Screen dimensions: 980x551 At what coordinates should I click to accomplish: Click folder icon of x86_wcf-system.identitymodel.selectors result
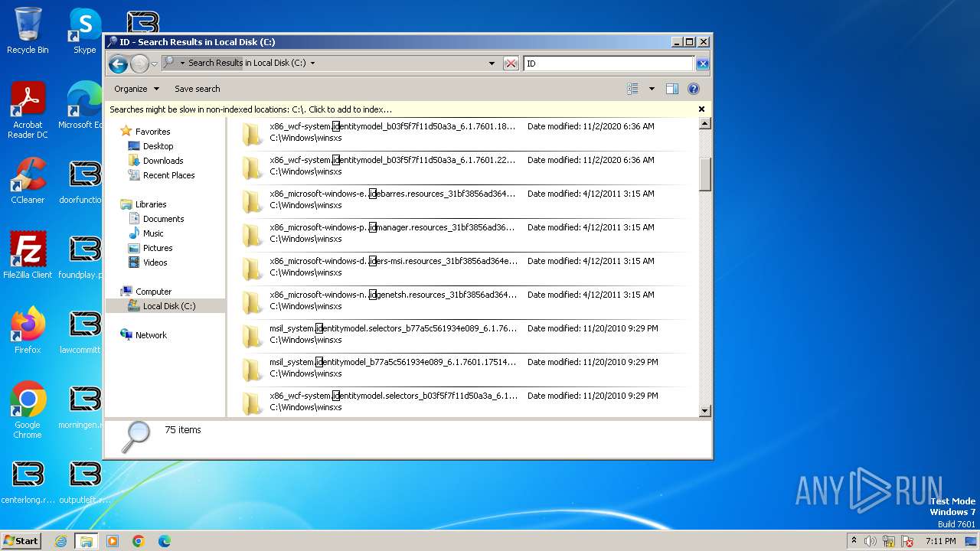(x=252, y=403)
